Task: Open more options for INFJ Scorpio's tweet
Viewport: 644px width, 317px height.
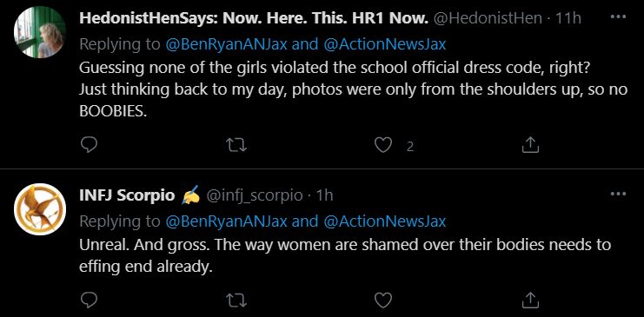Action: (x=618, y=194)
